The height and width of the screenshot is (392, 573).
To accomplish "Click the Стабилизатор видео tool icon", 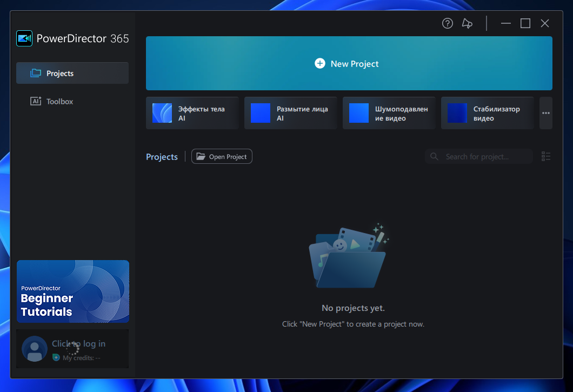I will 457,113.
